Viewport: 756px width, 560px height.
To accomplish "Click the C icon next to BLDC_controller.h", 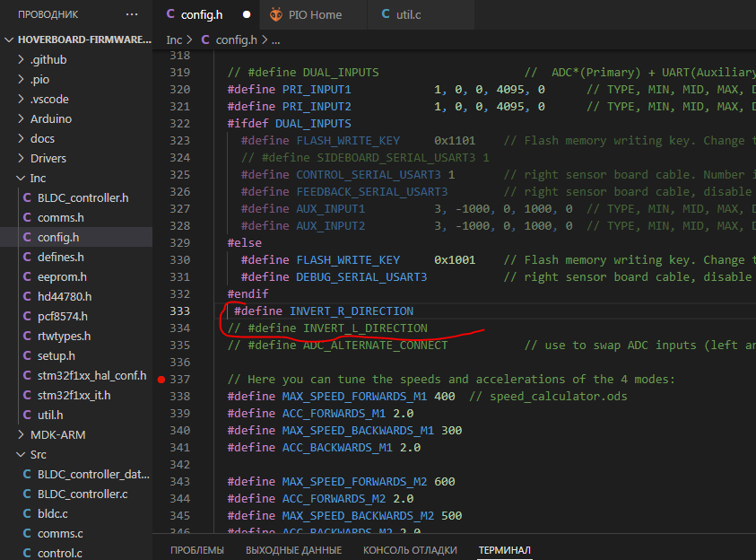I will 27,198.
